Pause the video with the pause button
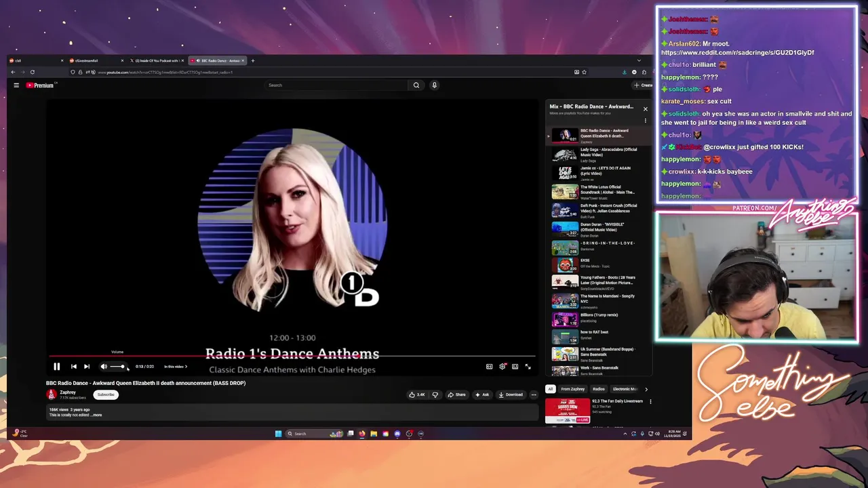 click(57, 367)
